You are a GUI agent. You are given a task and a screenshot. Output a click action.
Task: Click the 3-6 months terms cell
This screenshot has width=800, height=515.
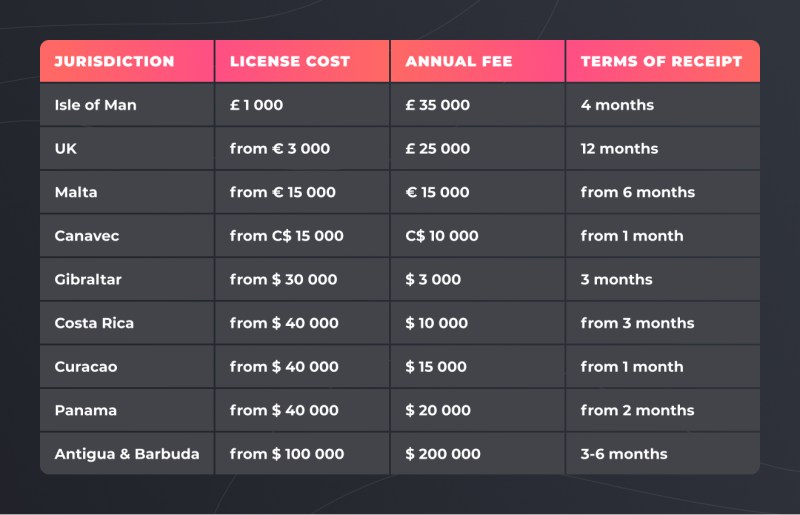click(x=624, y=454)
